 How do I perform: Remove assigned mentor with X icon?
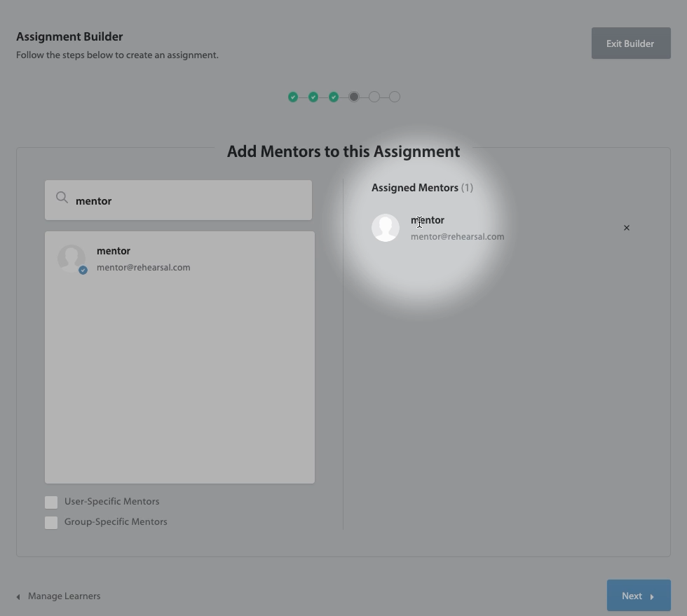[627, 228]
